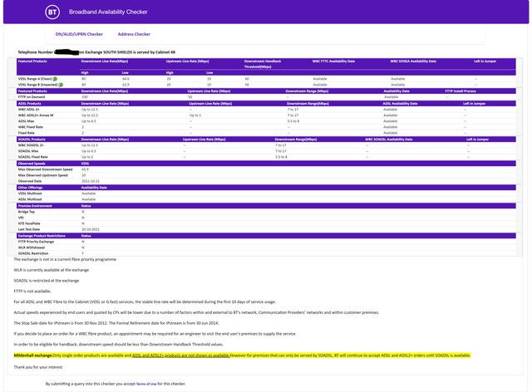Switch to the Address Checker tab

[134, 34]
